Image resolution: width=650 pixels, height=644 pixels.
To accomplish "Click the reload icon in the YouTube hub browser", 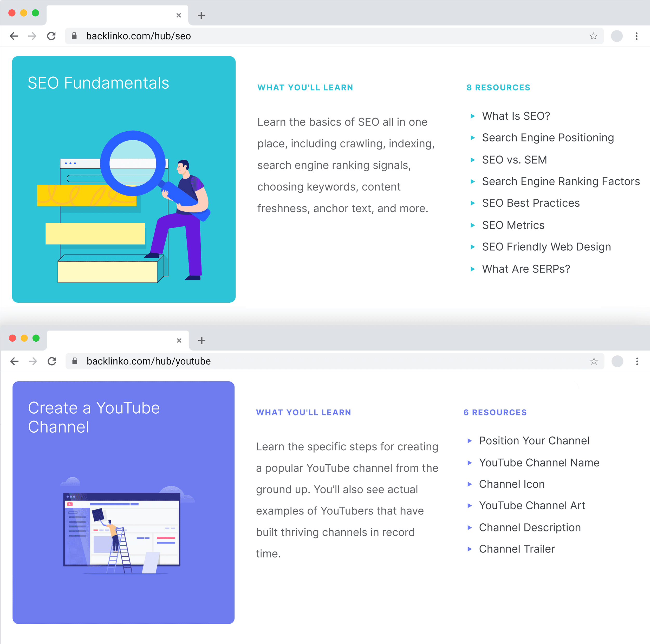I will coord(52,361).
